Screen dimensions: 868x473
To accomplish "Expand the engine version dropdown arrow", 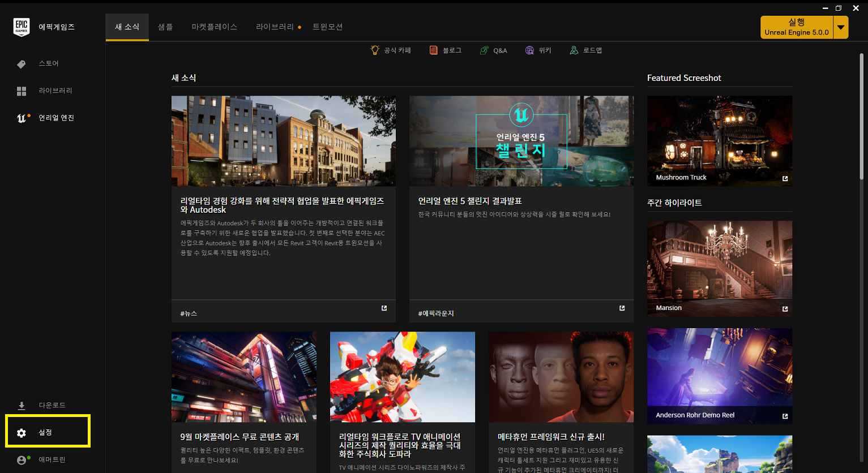I will click(841, 27).
